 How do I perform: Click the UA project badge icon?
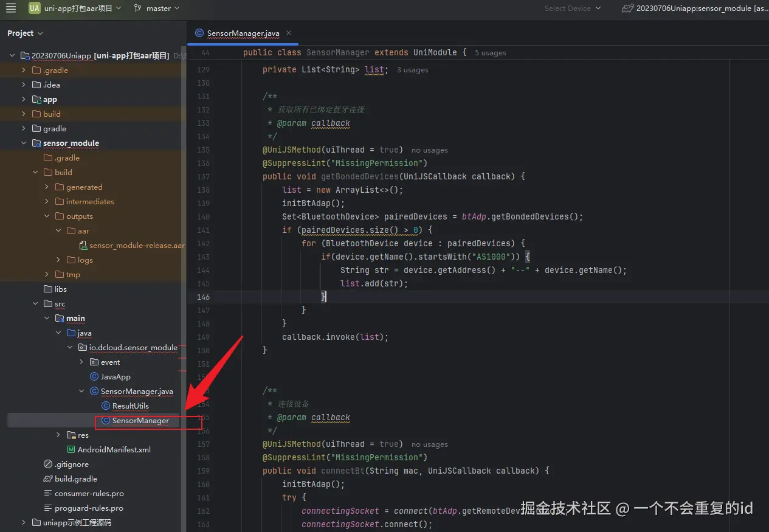[x=34, y=8]
